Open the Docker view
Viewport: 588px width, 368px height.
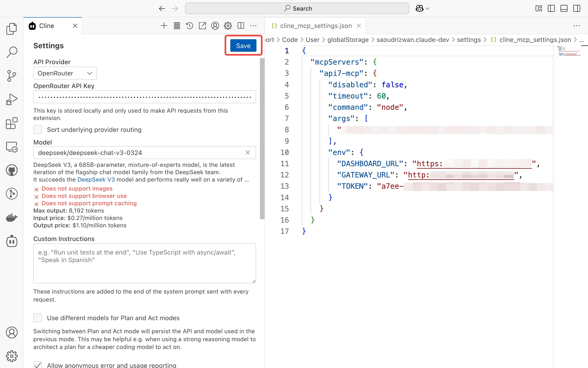point(11,218)
